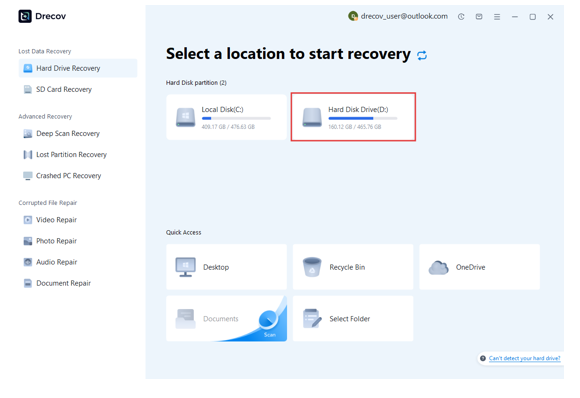
Task: Refresh the drive list with blue refresh icon
Action: (422, 55)
